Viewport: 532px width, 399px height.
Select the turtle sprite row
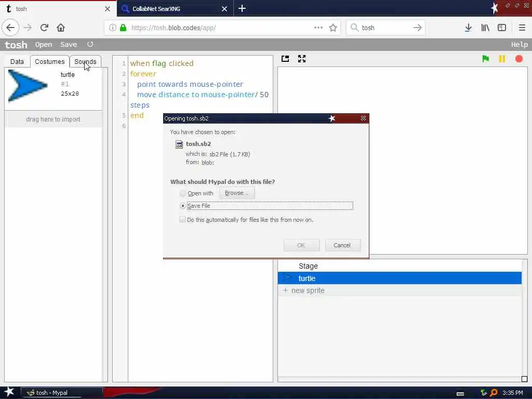click(400, 278)
